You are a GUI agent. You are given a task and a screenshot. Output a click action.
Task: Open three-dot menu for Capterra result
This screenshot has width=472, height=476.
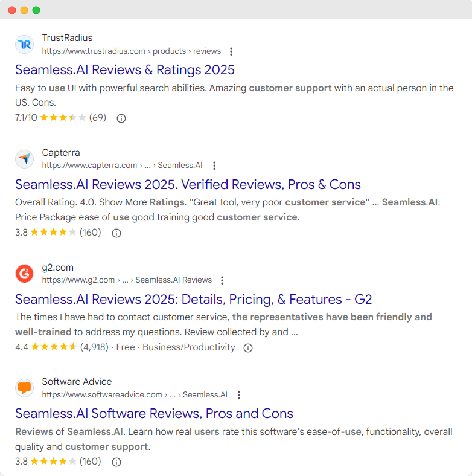pos(214,166)
